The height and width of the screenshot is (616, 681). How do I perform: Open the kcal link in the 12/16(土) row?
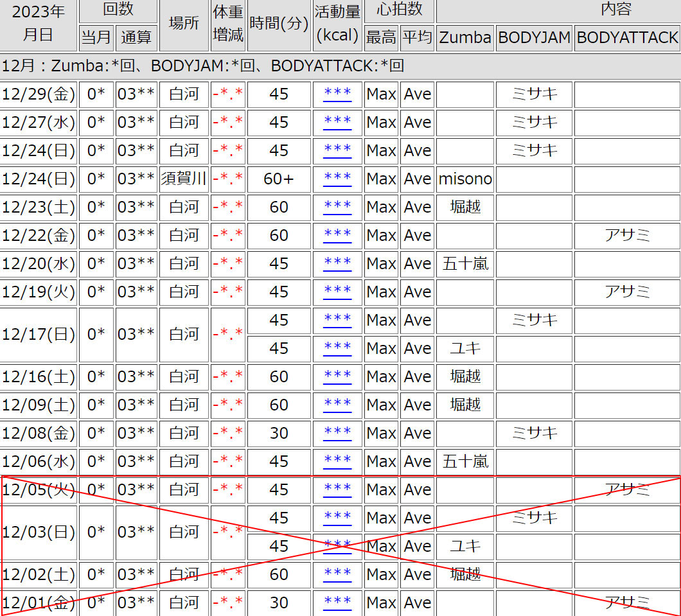(x=337, y=376)
